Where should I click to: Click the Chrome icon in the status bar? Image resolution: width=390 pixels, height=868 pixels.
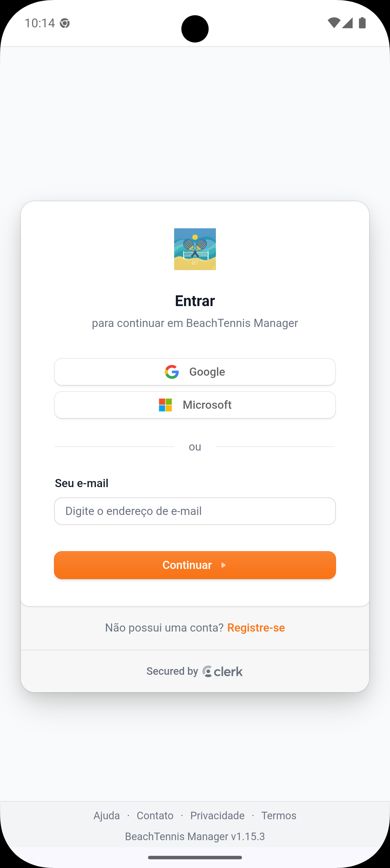65,23
